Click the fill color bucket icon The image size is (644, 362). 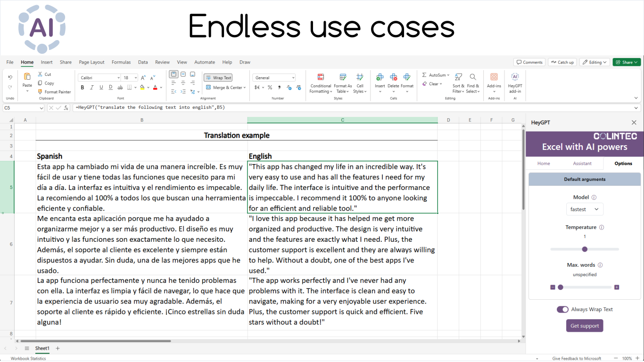[x=142, y=87]
